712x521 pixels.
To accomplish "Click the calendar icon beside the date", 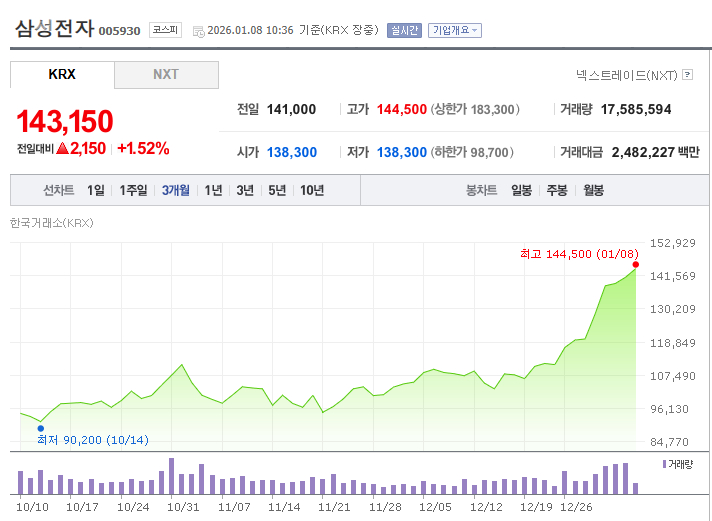I will point(197,31).
